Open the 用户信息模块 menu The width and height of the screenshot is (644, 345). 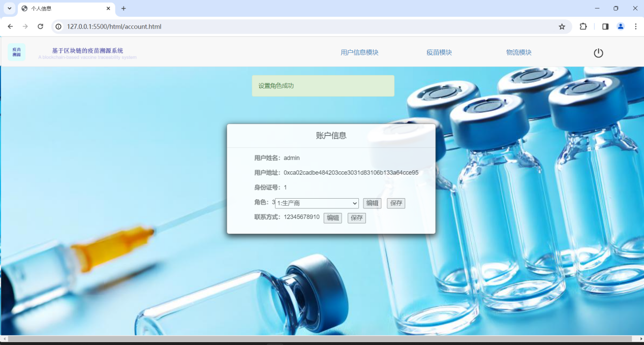pyautogui.click(x=359, y=52)
